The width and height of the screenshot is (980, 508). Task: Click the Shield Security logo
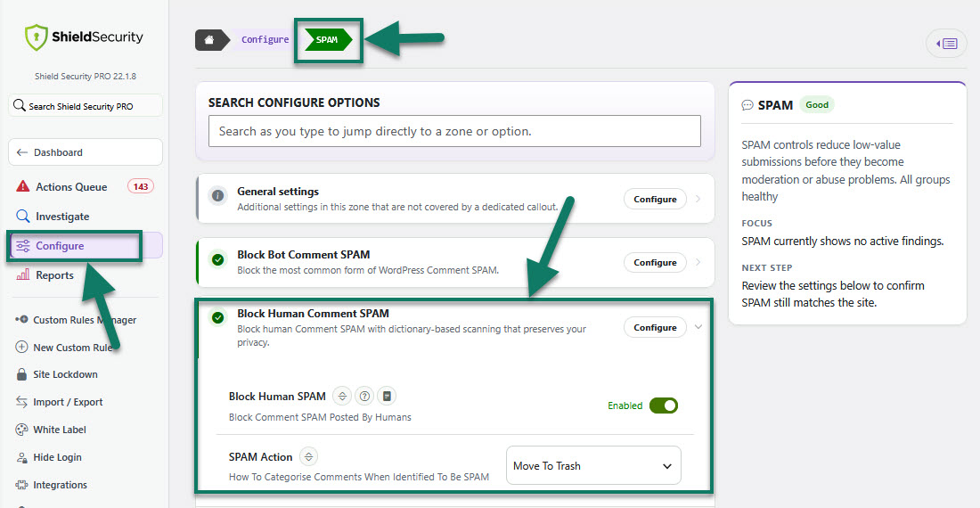[84, 37]
